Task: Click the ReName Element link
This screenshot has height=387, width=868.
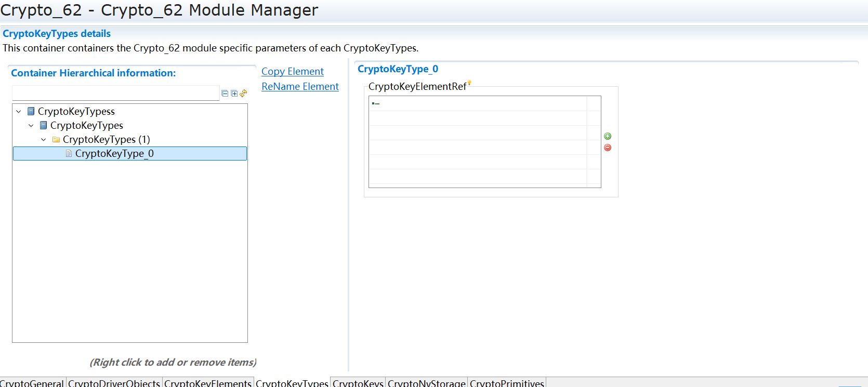Action: [300, 86]
